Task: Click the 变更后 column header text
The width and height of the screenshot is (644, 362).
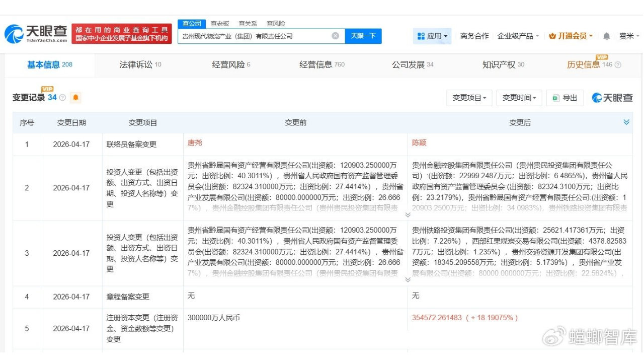Action: tap(520, 122)
